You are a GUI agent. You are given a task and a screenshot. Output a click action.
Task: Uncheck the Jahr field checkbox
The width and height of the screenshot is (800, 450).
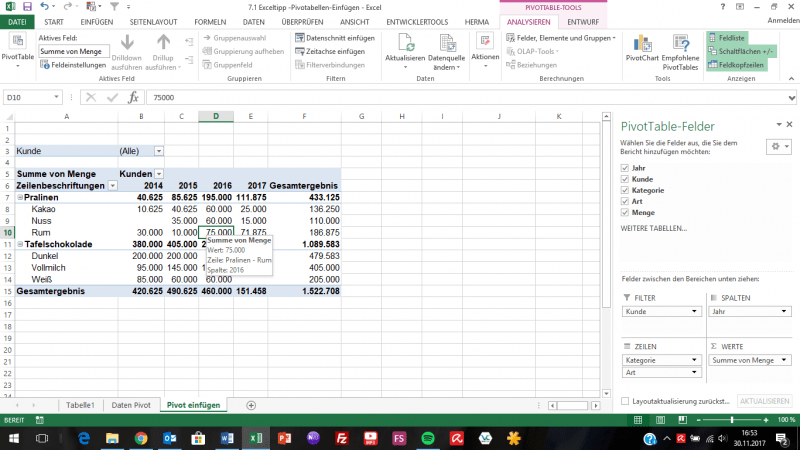pos(624,168)
